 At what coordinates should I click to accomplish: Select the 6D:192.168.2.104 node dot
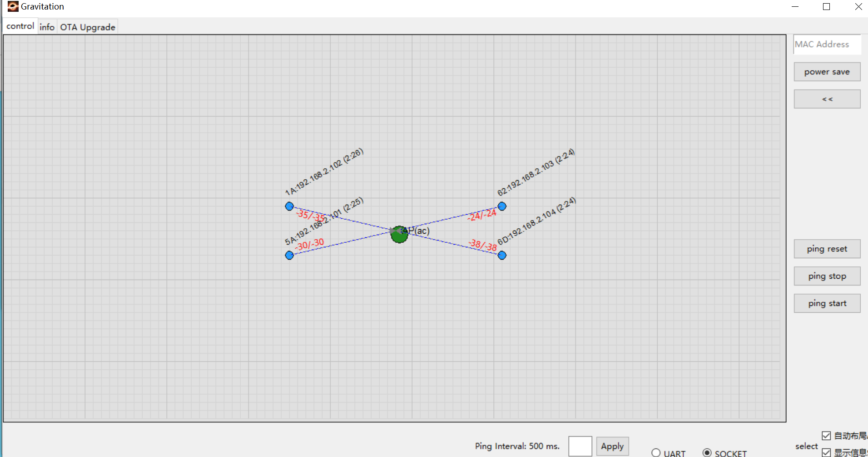click(x=502, y=256)
